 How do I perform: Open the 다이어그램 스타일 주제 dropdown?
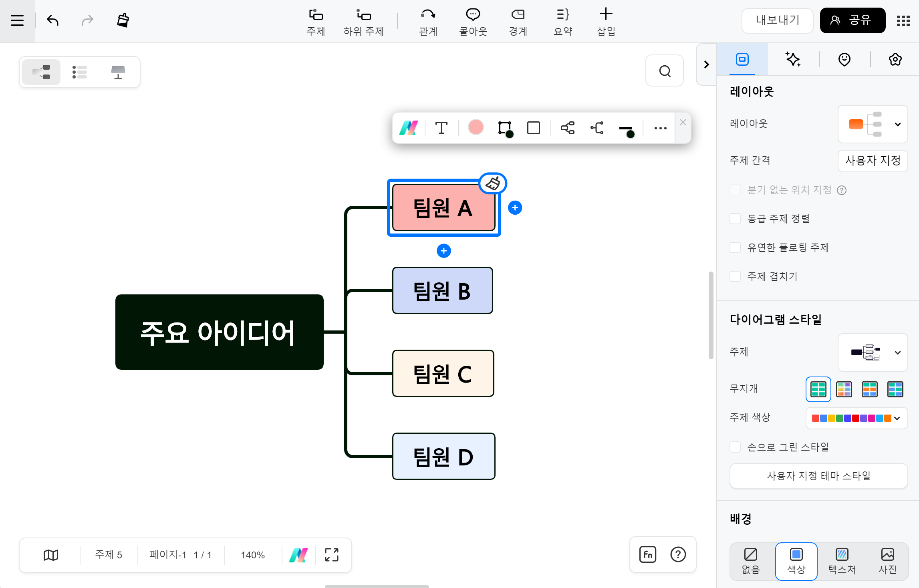(x=873, y=352)
